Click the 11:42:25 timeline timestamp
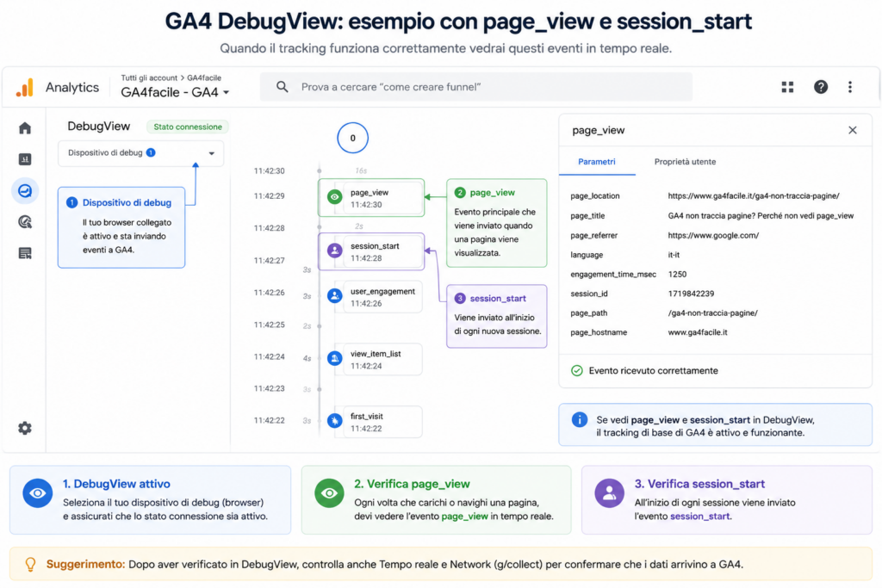Viewport: 882px width, 588px height. point(269,325)
